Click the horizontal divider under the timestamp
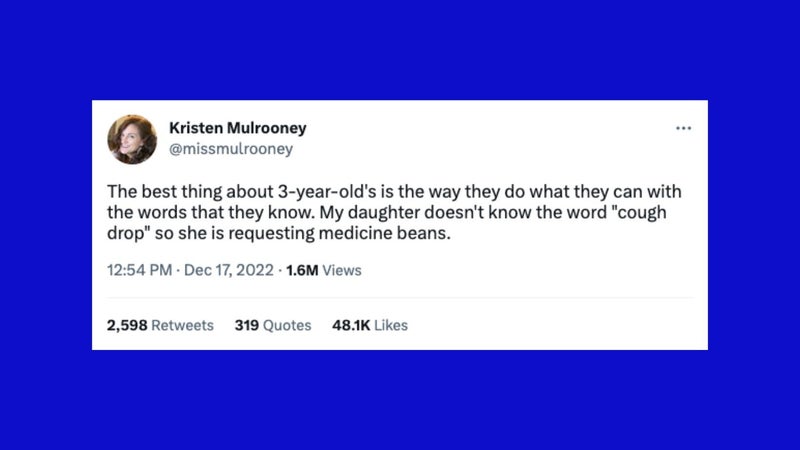Screen dimensions: 800x450 click(x=400, y=297)
